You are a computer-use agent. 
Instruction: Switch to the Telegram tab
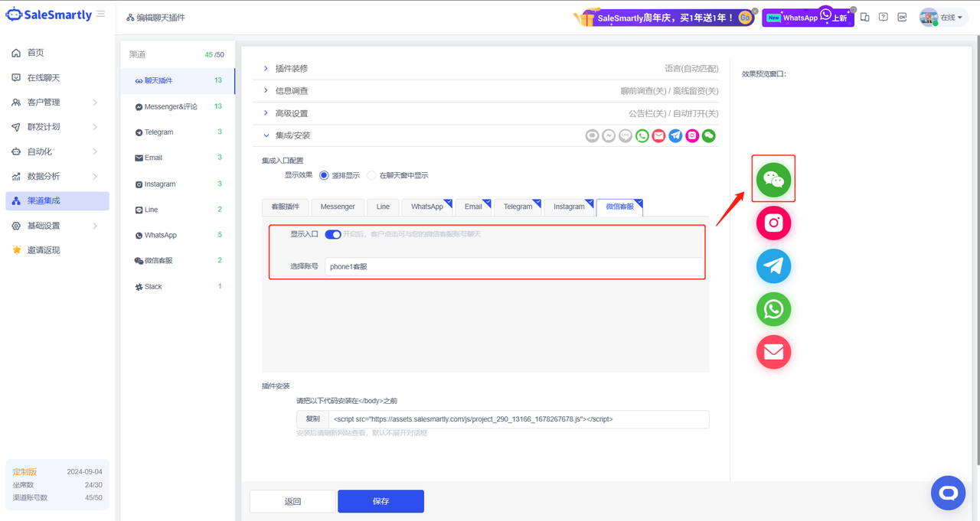(x=518, y=207)
